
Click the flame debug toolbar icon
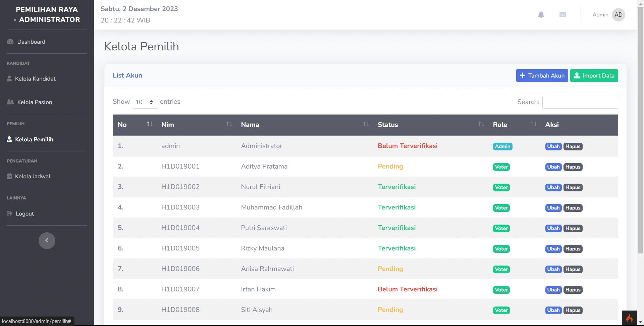(x=629, y=318)
